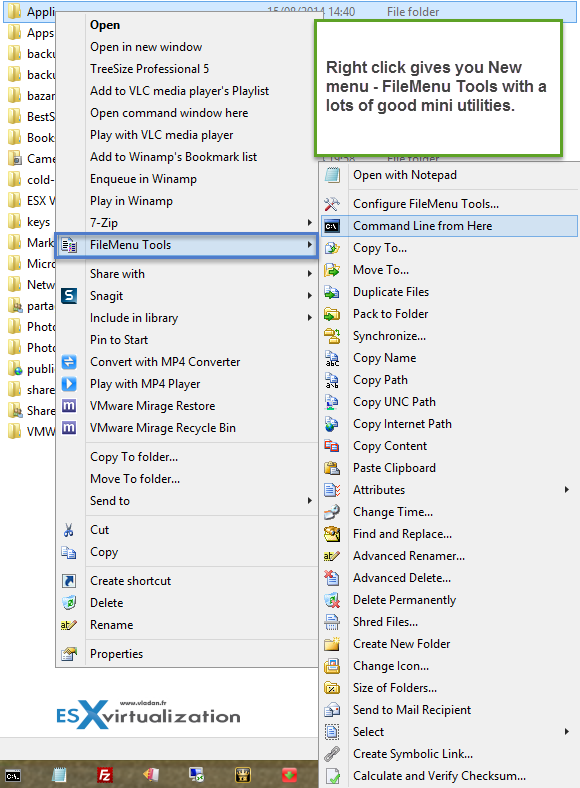Image resolution: width=580 pixels, height=788 pixels.
Task: Click the Advanced Delete icon
Action: [x=332, y=578]
